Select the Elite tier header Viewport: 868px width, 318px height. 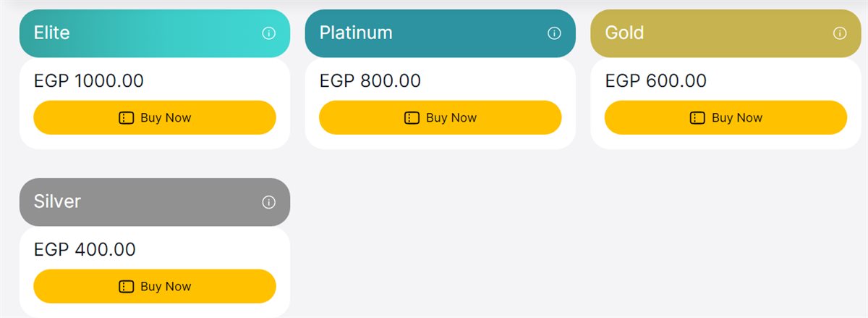[x=155, y=33]
